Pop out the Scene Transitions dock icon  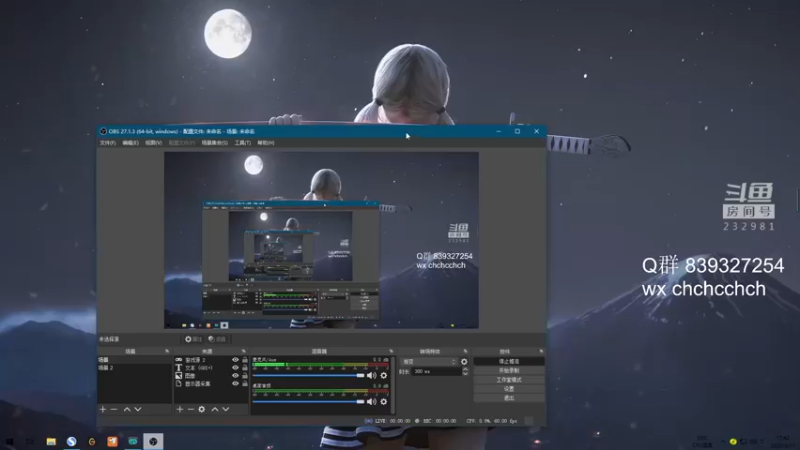(465, 351)
